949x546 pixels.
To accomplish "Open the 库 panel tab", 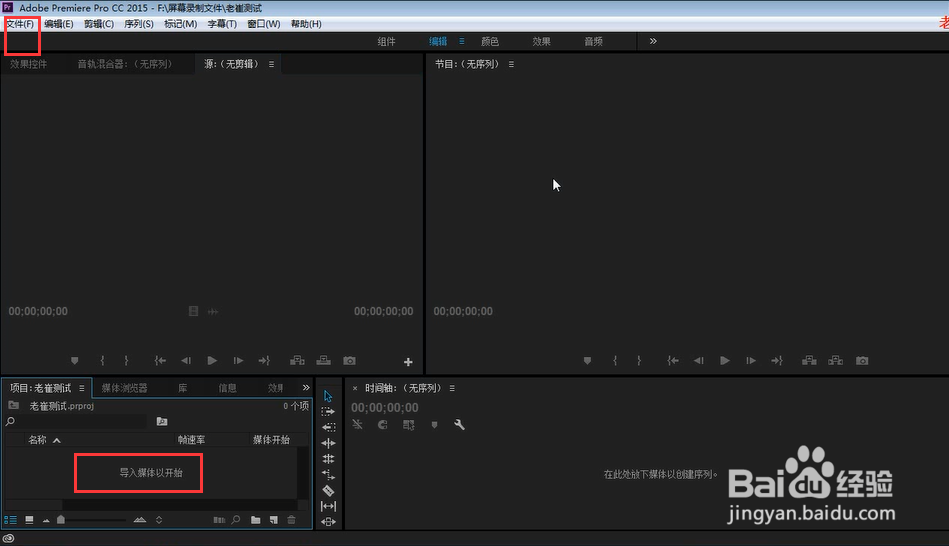I will pos(182,388).
